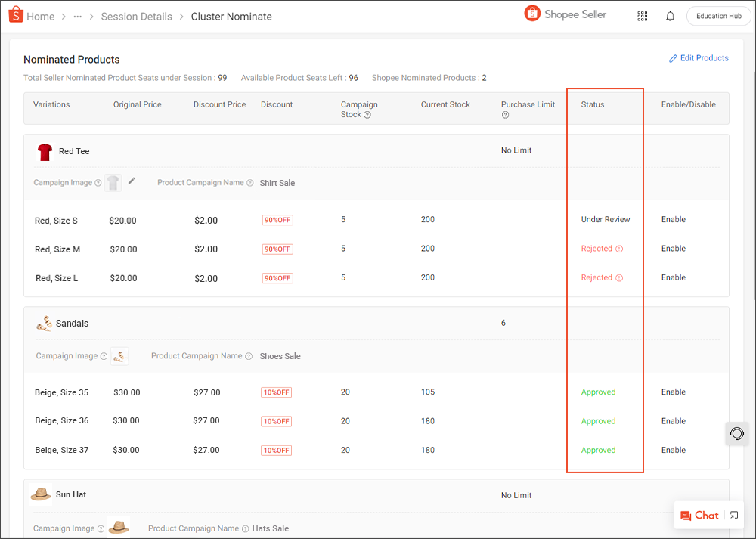This screenshot has width=756, height=539.
Task: Click the pencil icon next to Red Tee campaign image
Action: point(131,181)
